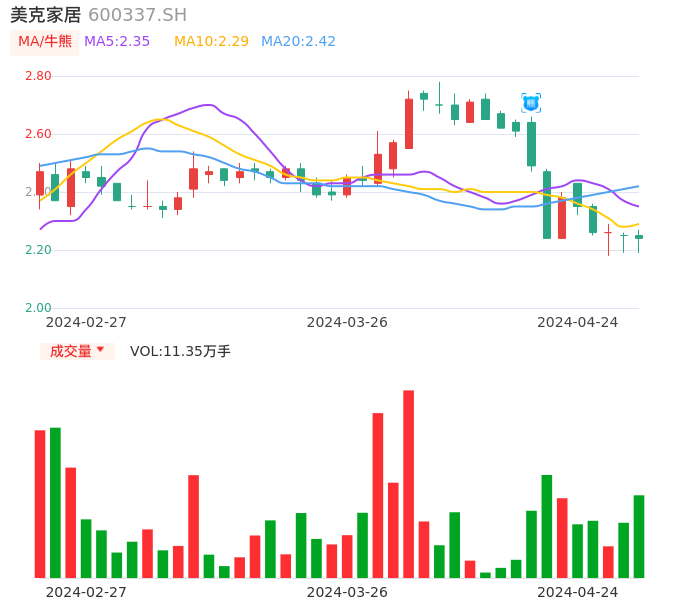Click the tallest red volume bar
The image size is (686, 606).
[409, 484]
